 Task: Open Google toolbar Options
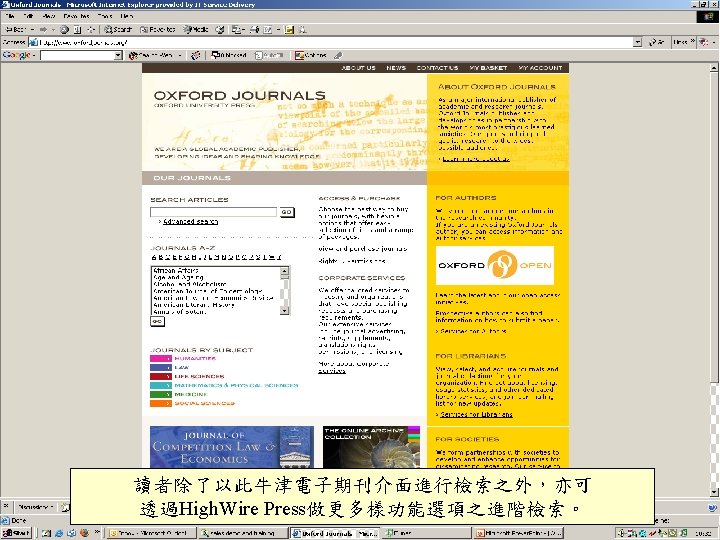pos(310,56)
